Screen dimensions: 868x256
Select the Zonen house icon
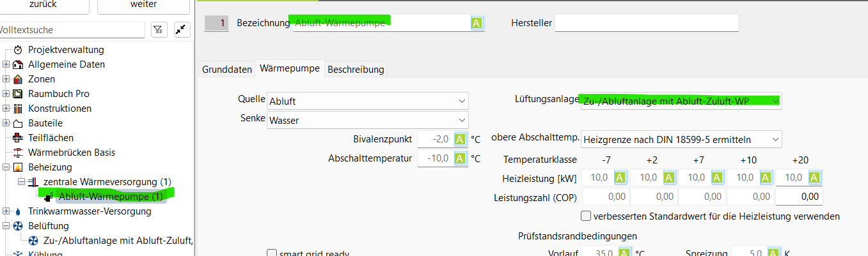click(x=18, y=79)
